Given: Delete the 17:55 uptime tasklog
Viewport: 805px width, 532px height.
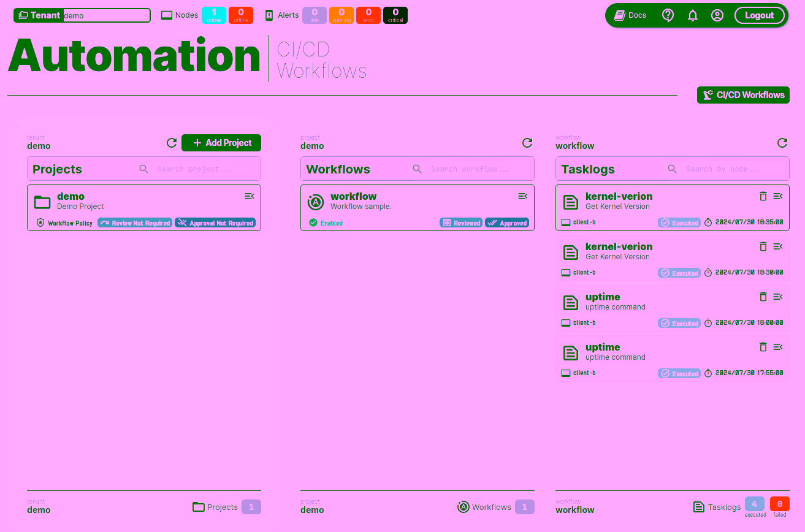Looking at the screenshot, I should [x=763, y=347].
